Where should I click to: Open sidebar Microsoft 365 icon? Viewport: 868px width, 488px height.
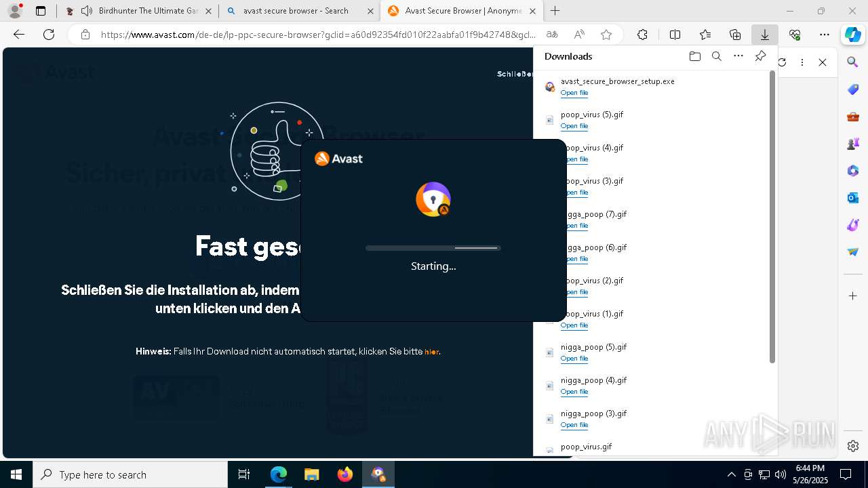click(x=853, y=171)
